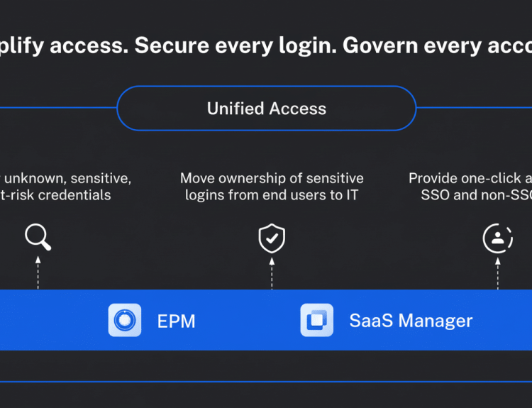532x408 pixels.
Task: Click the magnifying glass search icon
Action: [x=38, y=238]
